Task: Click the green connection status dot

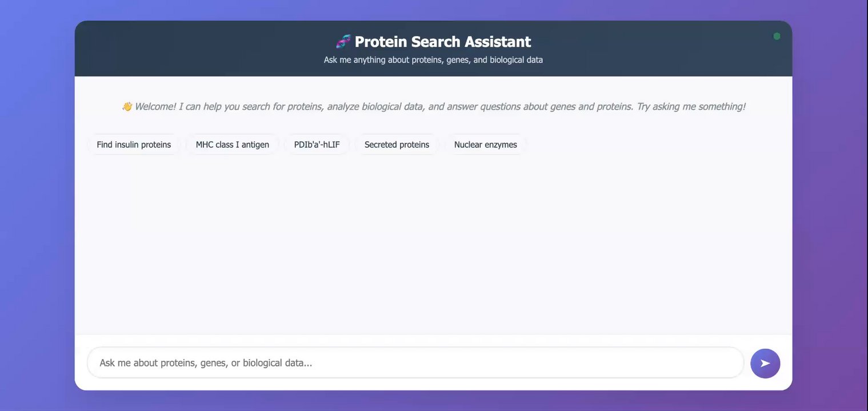Action: click(777, 37)
